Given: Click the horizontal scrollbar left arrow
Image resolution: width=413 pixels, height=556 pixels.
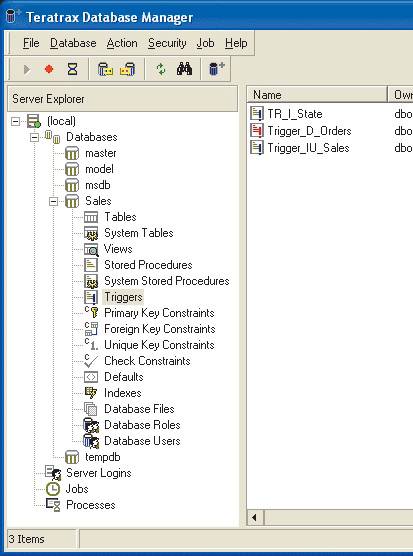Looking at the screenshot, I should (255, 517).
